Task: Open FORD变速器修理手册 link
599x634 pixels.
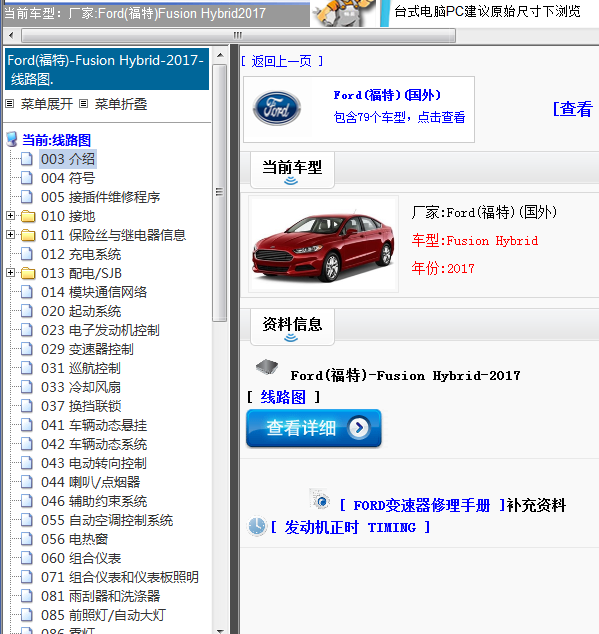Action: 422,505
